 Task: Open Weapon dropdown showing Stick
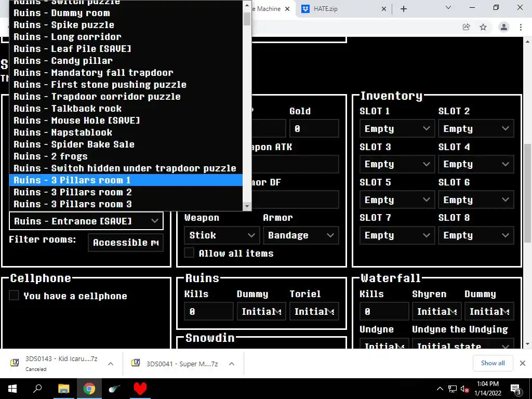222,235
